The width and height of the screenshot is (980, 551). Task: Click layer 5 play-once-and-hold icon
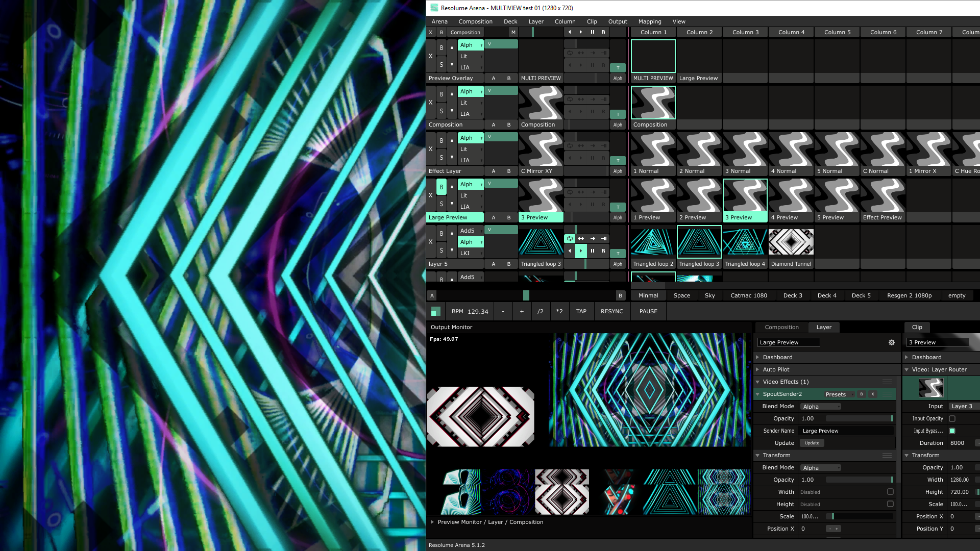604,238
